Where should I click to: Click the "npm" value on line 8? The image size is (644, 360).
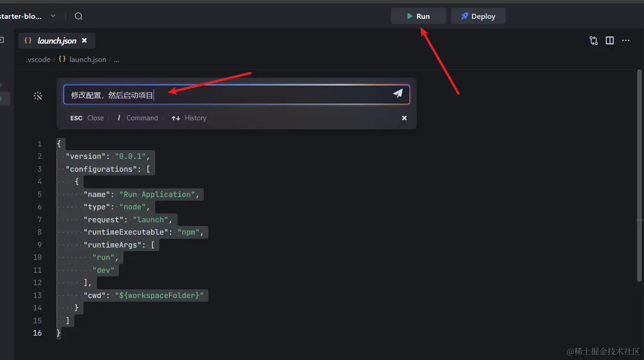pos(189,232)
